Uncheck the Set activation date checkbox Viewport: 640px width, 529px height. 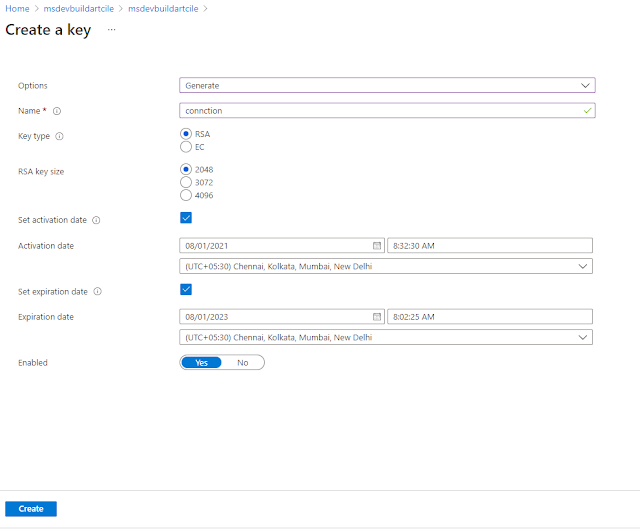tap(186, 218)
